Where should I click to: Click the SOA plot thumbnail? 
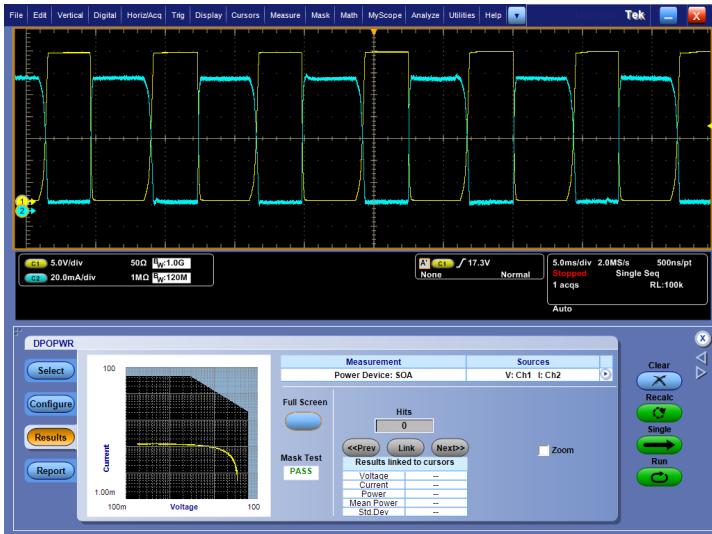(x=179, y=435)
